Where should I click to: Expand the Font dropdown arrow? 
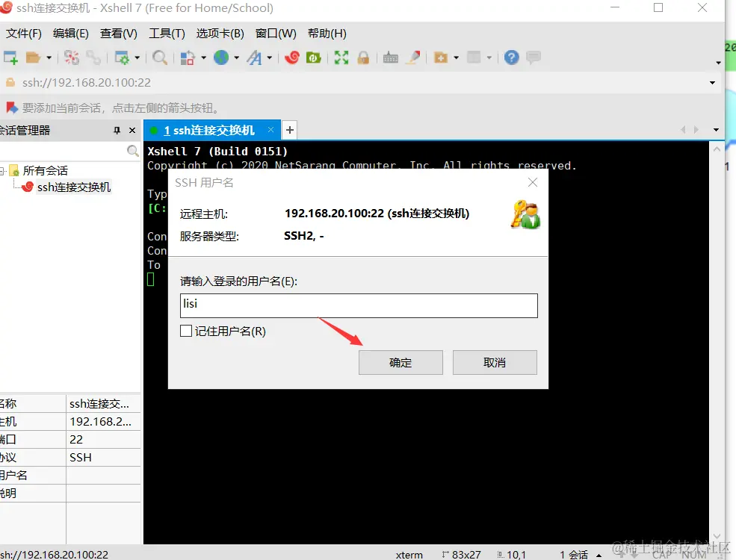(270, 57)
